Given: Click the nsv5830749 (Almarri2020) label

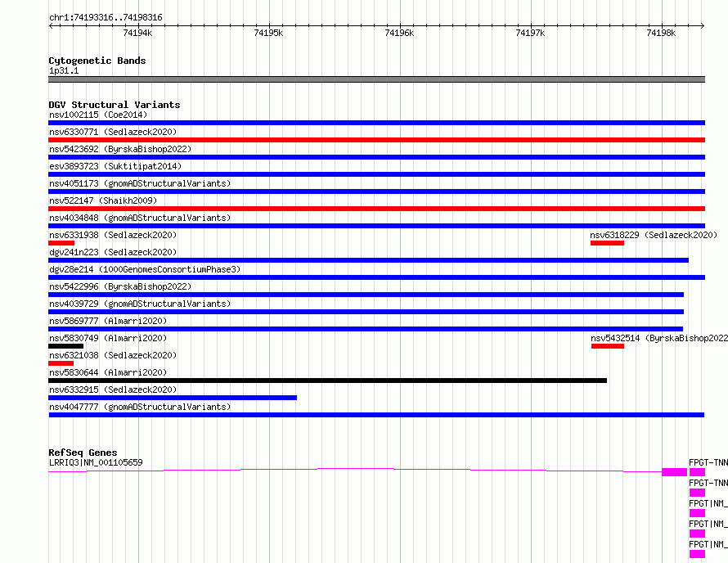Looking at the screenshot, I should tap(108, 338).
